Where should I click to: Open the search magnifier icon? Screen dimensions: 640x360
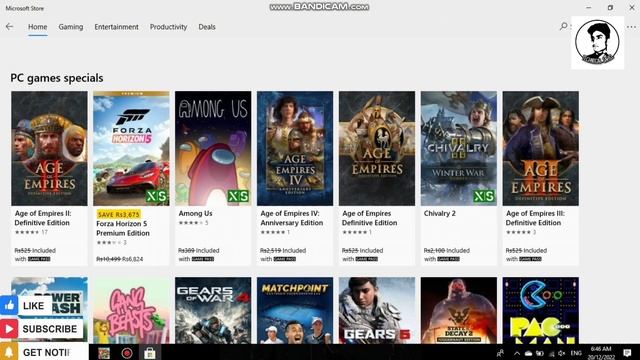(563, 26)
